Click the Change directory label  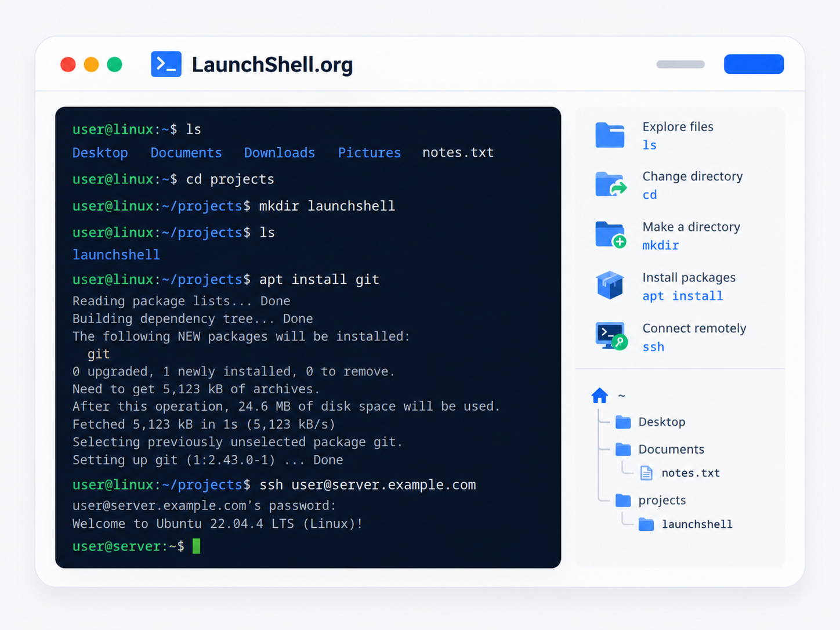click(693, 176)
